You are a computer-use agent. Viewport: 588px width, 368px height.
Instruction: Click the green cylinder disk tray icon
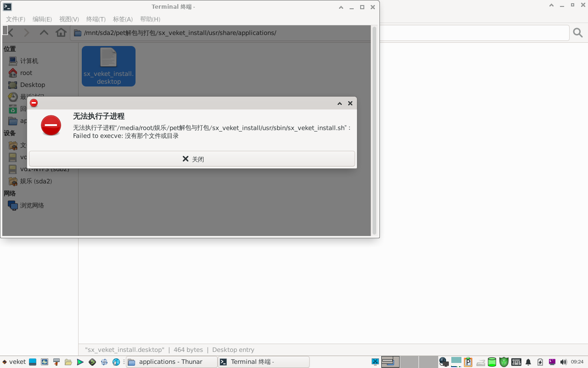pyautogui.click(x=492, y=362)
